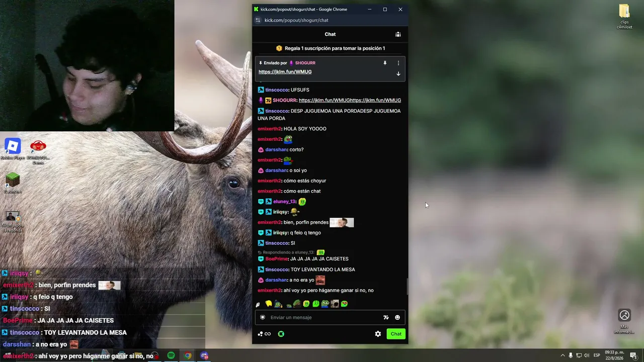
Task: Insert the Pepe frog in blue shirt emote
Action: (x=326, y=304)
